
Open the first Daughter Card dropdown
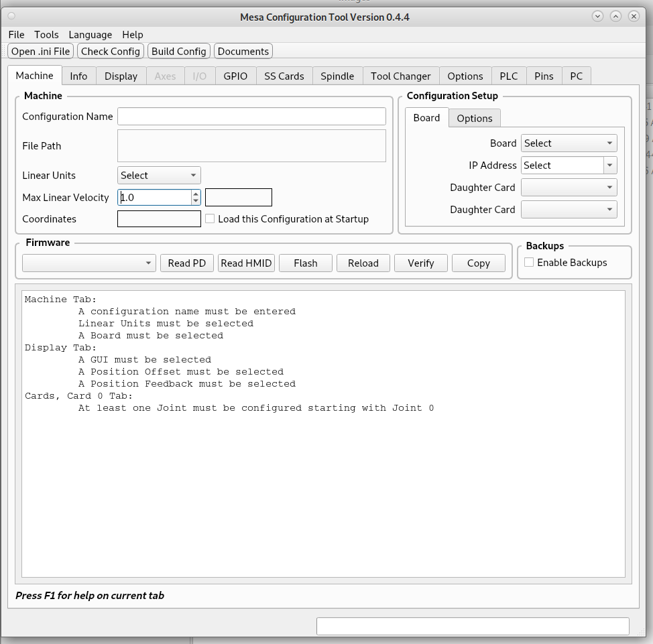[x=569, y=188]
